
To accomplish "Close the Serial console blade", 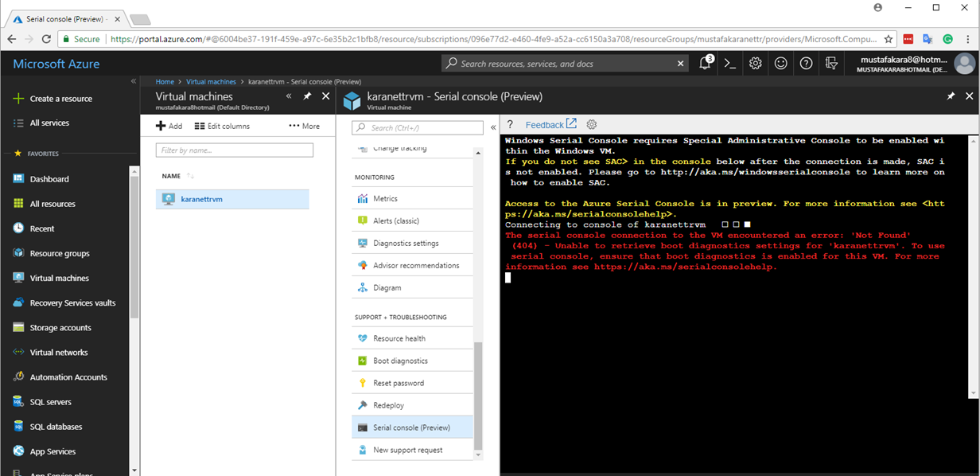I will (969, 96).
